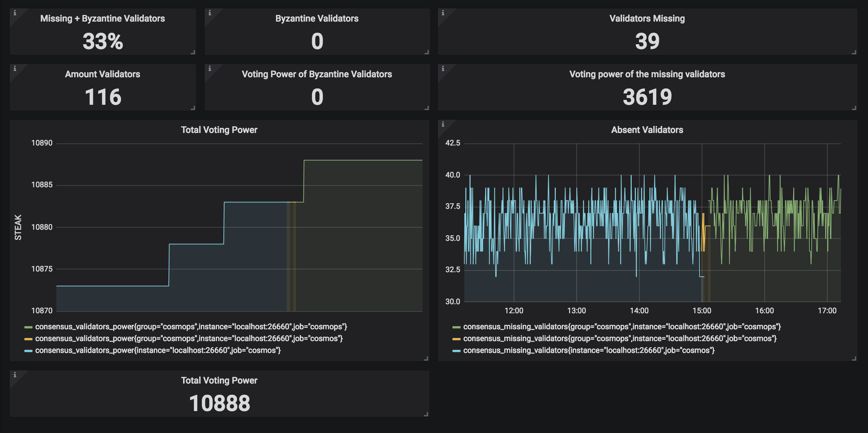Click info icon on bottom Total Voting Power stat
This screenshot has height=433, width=868.
click(x=15, y=375)
